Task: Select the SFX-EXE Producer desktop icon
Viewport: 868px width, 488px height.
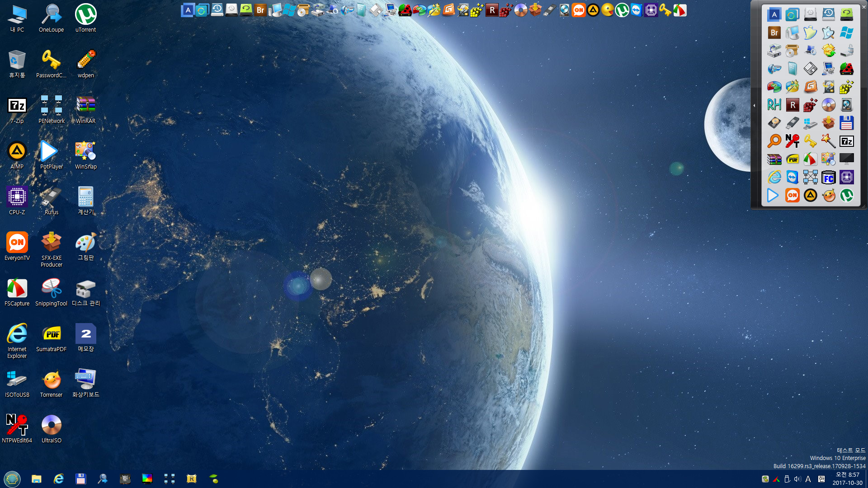Action: 51,250
